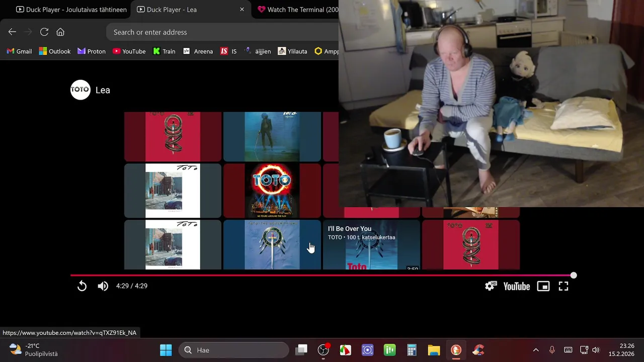
Task: Open the purple camera app in taskbar
Action: point(368,350)
